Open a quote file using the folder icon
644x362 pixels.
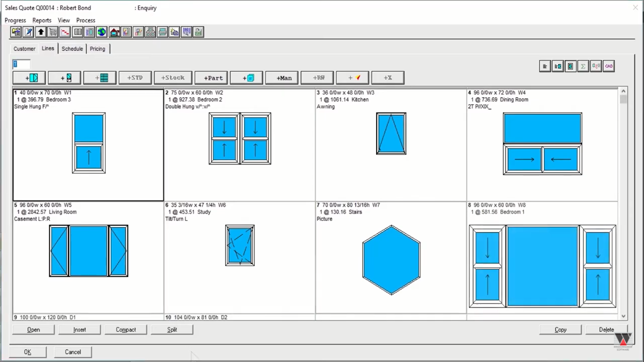coord(15,32)
